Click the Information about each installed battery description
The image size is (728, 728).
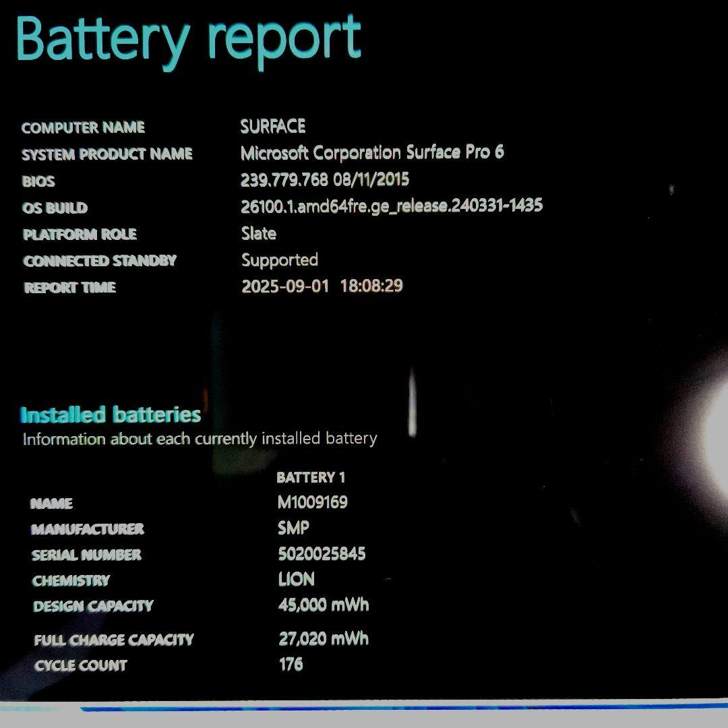pyautogui.click(x=200, y=439)
